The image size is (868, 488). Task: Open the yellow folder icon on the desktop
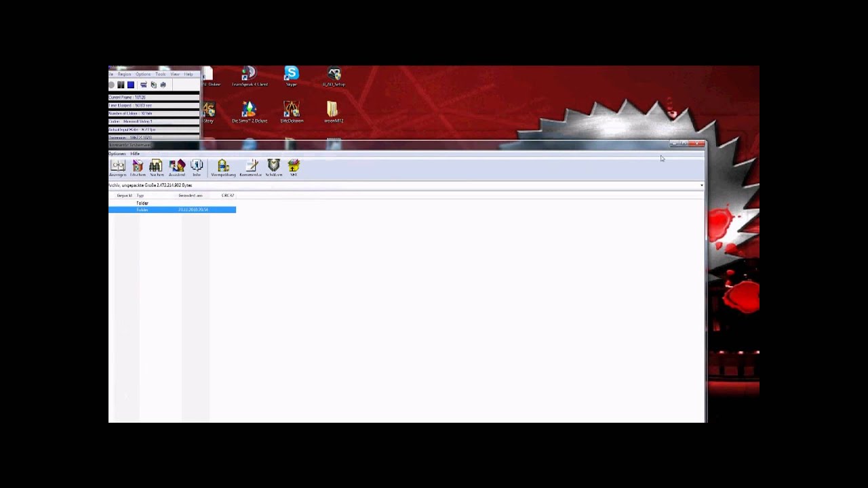coord(333,112)
